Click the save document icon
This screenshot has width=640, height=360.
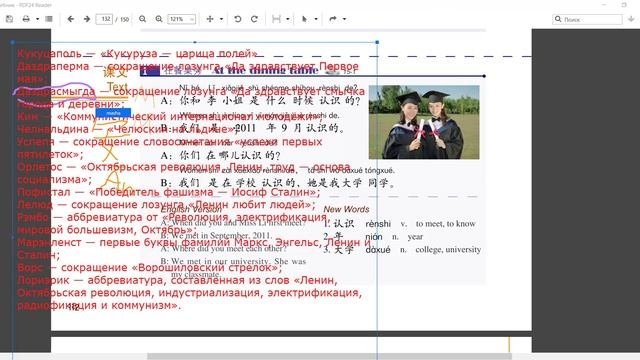(x=9, y=19)
